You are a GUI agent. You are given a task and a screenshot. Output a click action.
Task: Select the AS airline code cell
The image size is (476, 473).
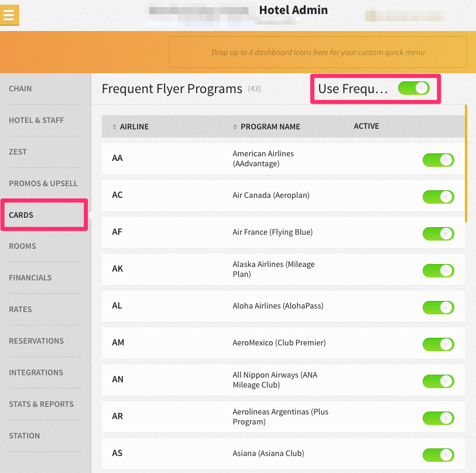pyautogui.click(x=117, y=453)
